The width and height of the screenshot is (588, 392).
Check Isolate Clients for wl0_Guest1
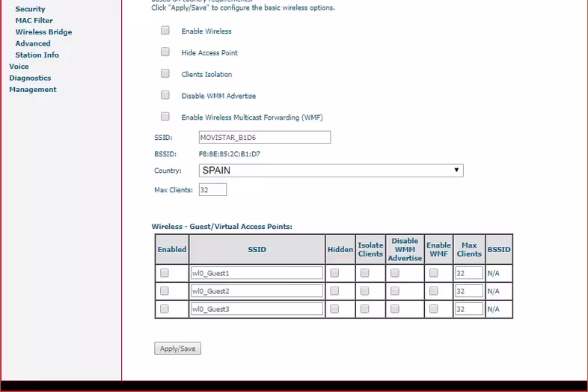click(x=364, y=273)
